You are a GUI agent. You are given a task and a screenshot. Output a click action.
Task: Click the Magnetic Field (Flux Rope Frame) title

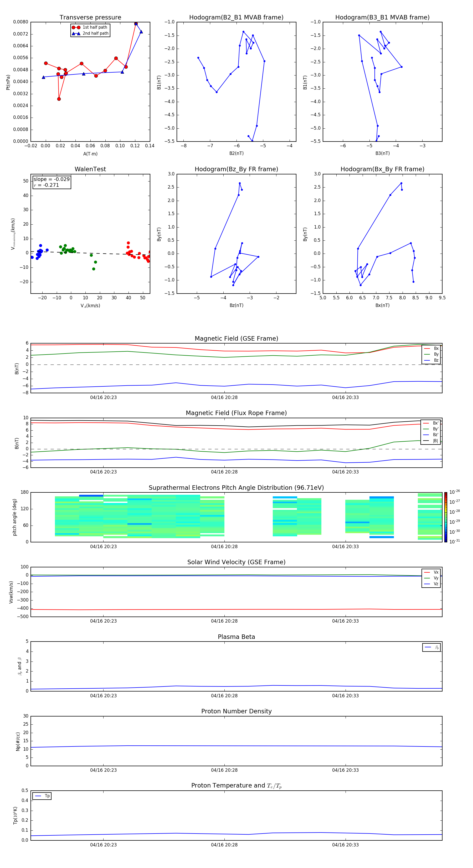point(236,413)
